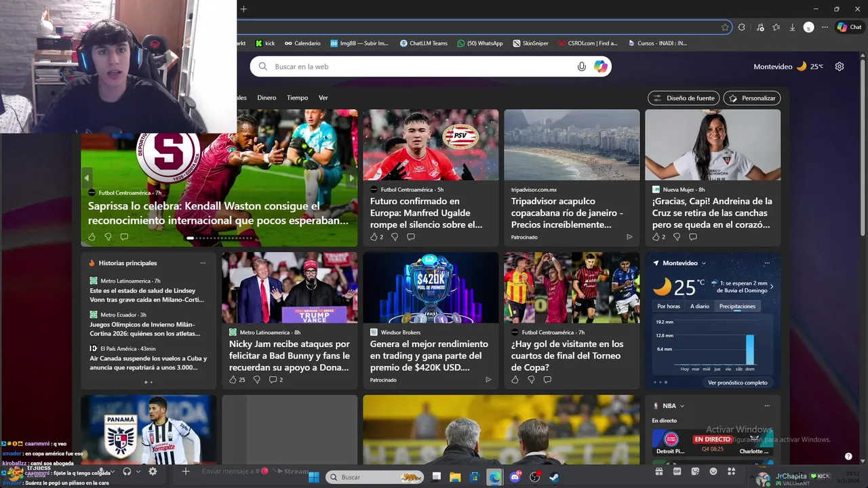This screenshot has width=868, height=488.
Task: Switch to the Ver tab
Action: 323,98
